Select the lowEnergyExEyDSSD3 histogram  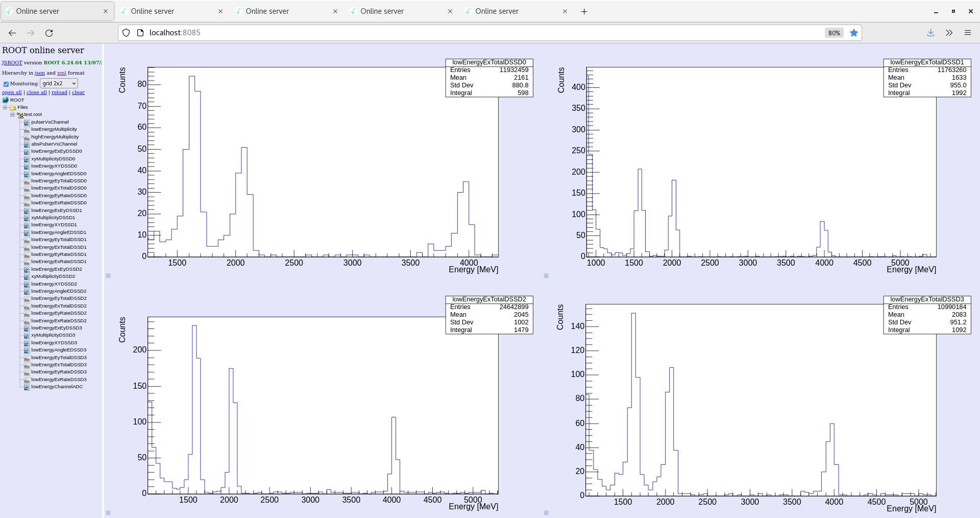(56, 327)
